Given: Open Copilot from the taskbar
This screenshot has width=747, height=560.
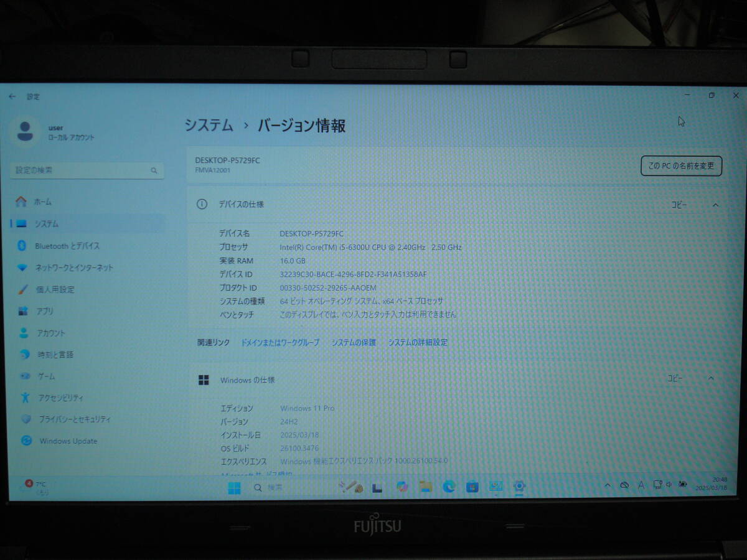Looking at the screenshot, I should [402, 487].
